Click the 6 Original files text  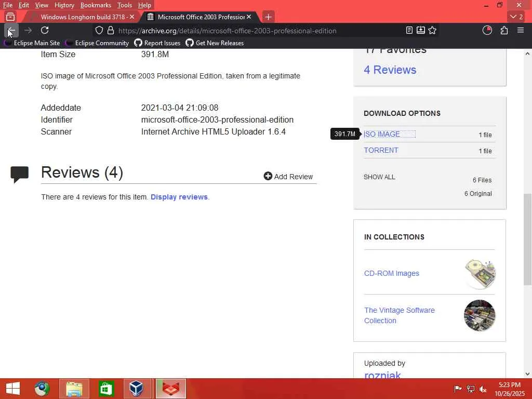coord(478,194)
